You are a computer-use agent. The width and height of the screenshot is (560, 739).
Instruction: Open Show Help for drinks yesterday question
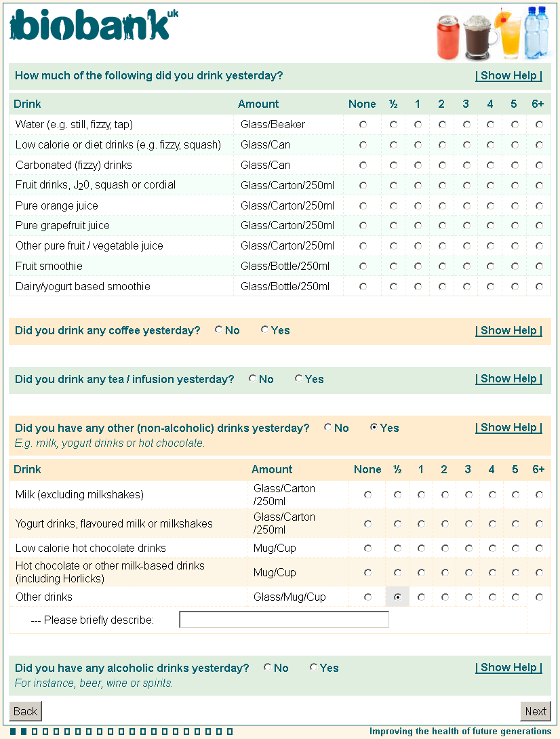[508, 76]
